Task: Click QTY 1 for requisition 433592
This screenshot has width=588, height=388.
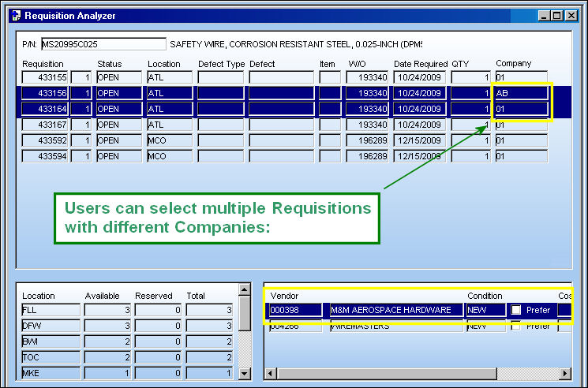Action: (x=470, y=140)
